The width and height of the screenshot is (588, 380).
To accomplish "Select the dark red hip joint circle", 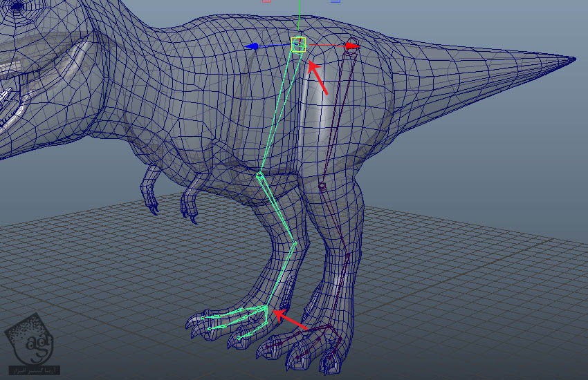I will [x=351, y=42].
